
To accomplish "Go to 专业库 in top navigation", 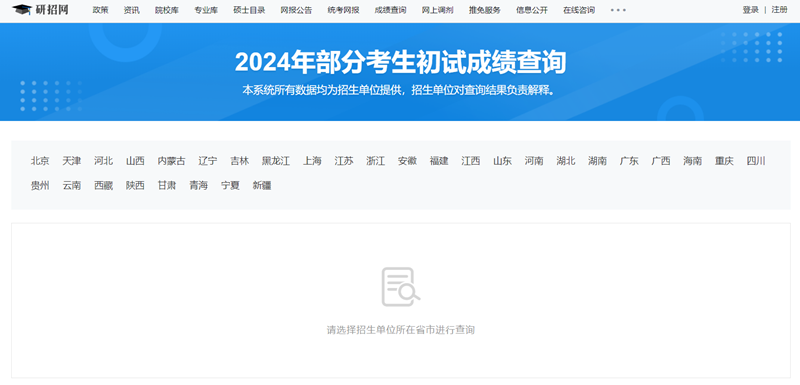I will pos(206,10).
